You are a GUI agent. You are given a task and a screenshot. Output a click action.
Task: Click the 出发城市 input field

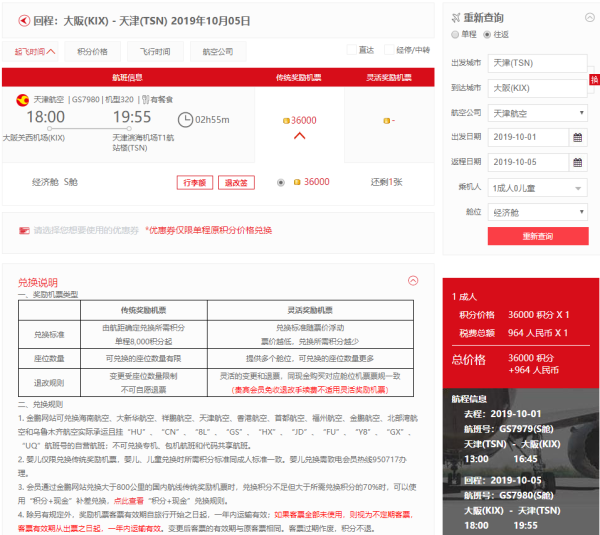(537, 63)
